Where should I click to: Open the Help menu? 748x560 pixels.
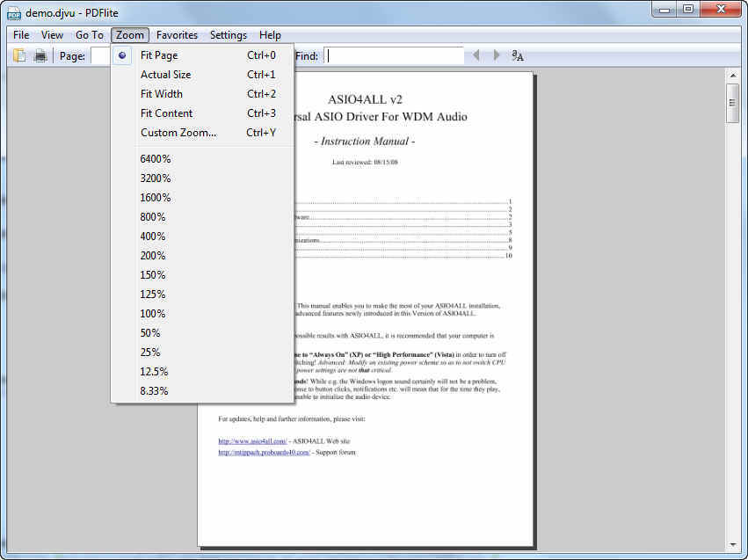(270, 35)
